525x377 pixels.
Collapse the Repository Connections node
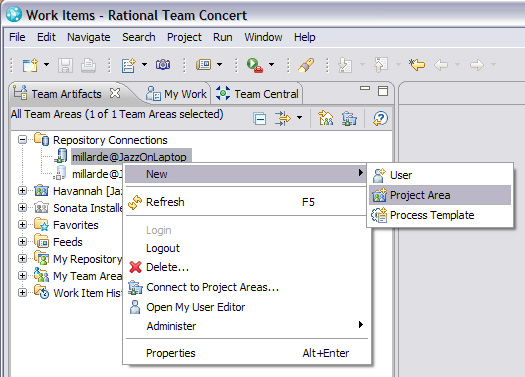[22, 139]
